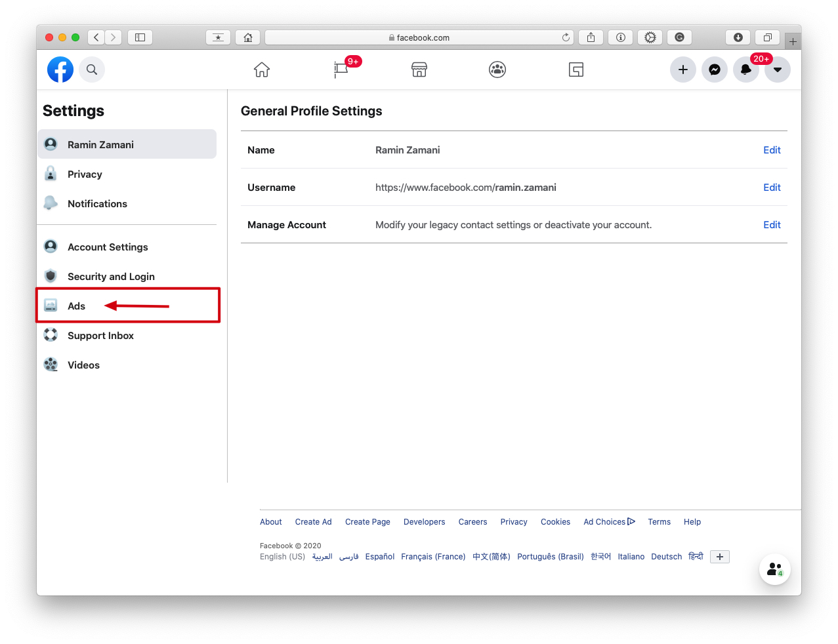Open the Help footer link
Image resolution: width=838 pixels, height=644 pixels.
692,522
